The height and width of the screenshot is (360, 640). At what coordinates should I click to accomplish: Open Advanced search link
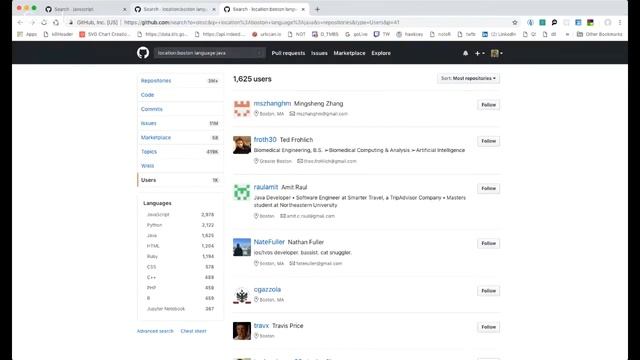click(x=155, y=331)
